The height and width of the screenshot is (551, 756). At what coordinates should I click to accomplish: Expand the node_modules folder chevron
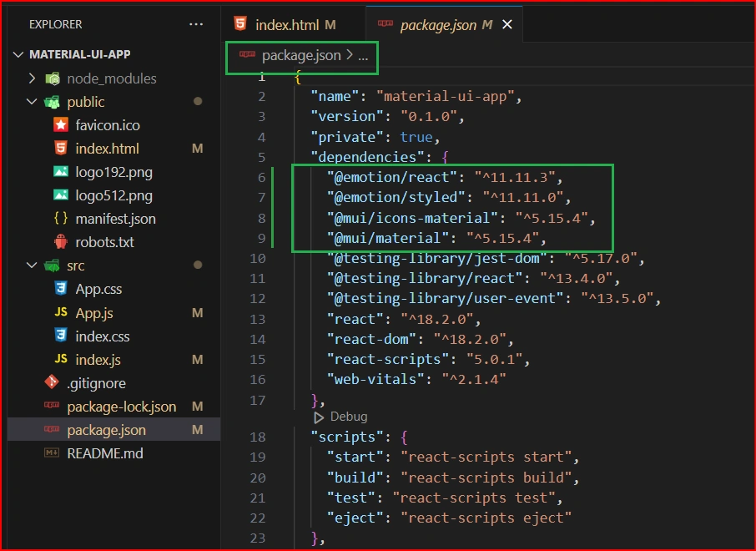32,78
